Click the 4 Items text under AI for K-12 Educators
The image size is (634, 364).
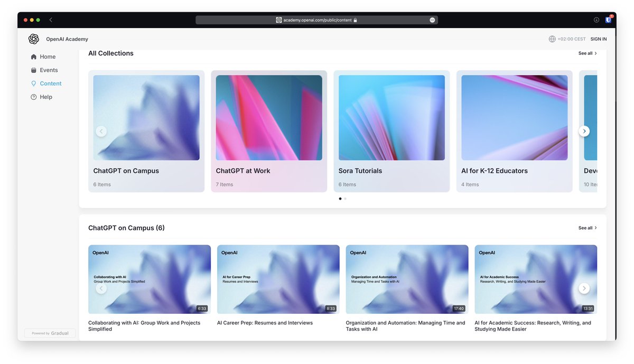tap(470, 184)
